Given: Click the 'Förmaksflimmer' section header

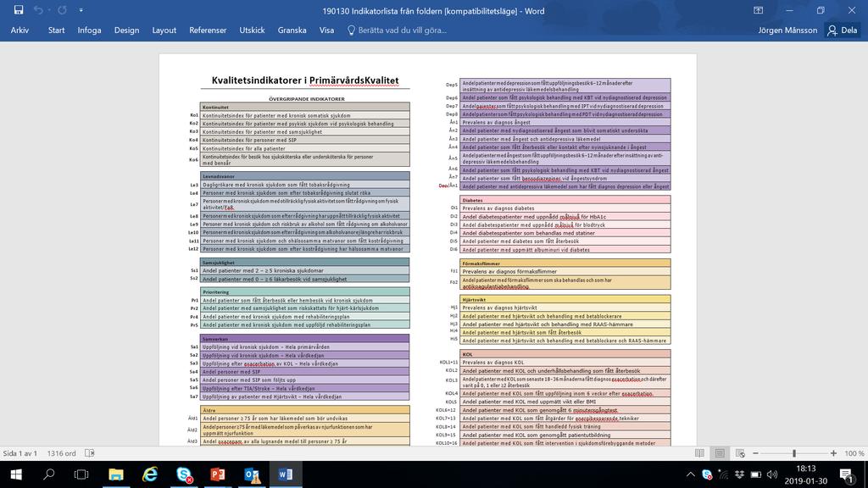Looking at the screenshot, I should point(565,263).
